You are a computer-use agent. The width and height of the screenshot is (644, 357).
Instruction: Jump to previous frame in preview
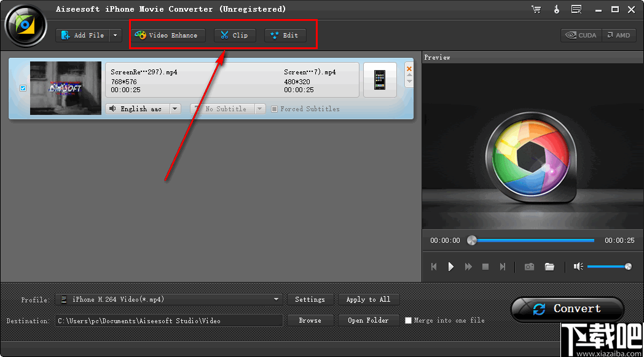tap(434, 267)
